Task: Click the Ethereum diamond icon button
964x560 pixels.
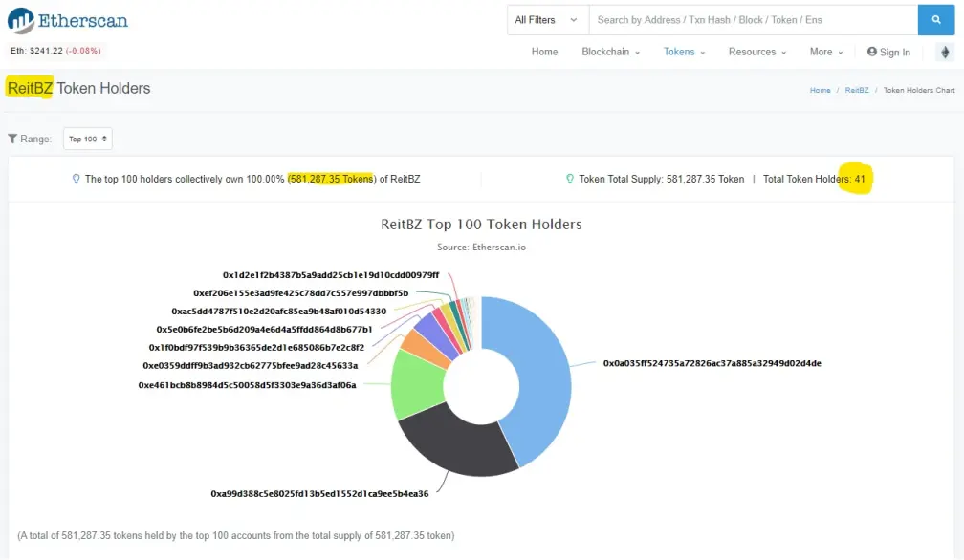Action: 946,53
